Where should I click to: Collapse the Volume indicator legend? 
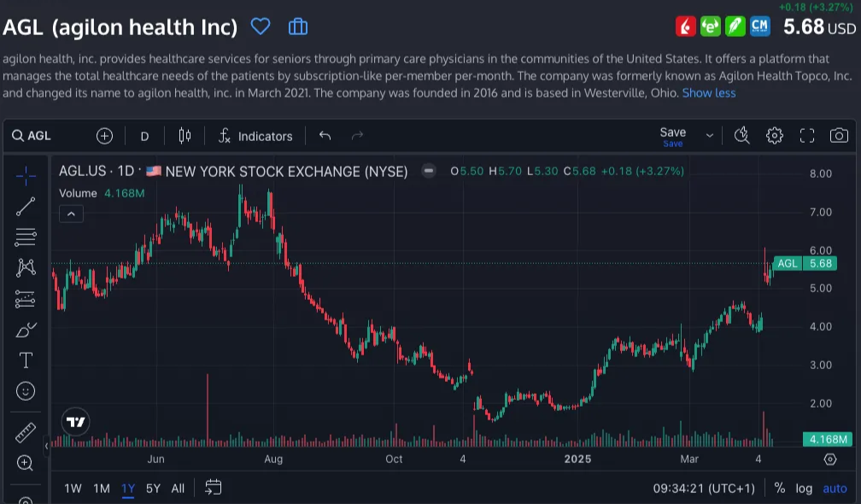point(71,214)
